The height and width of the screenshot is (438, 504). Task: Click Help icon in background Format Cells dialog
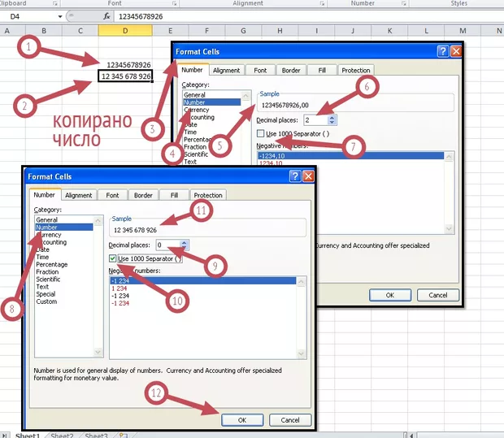(442, 51)
